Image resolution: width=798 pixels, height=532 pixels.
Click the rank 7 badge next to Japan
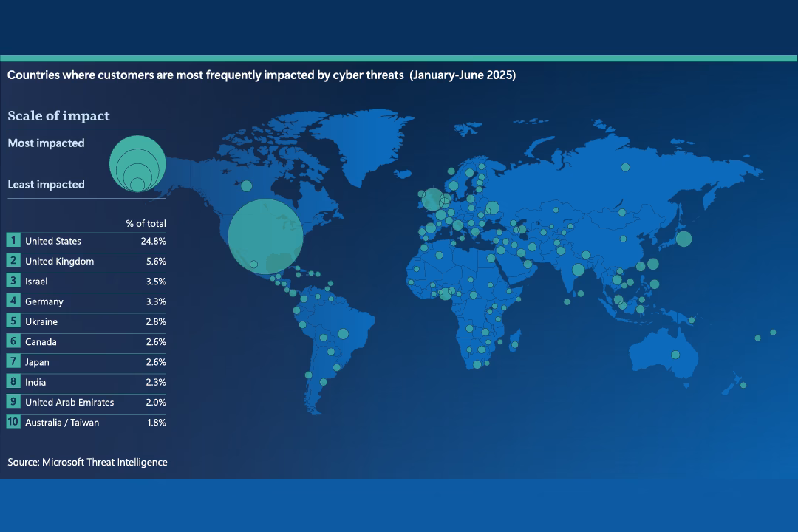pyautogui.click(x=13, y=362)
